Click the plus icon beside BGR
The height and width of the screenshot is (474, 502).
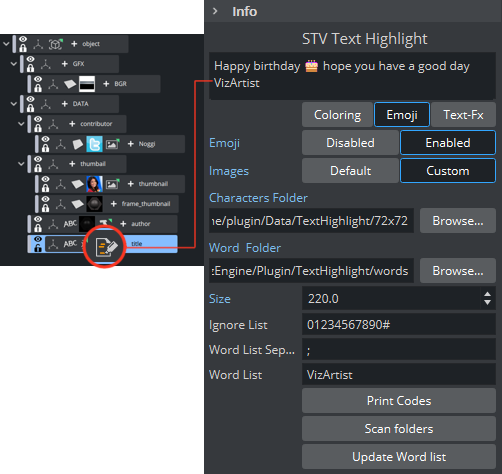pos(106,84)
